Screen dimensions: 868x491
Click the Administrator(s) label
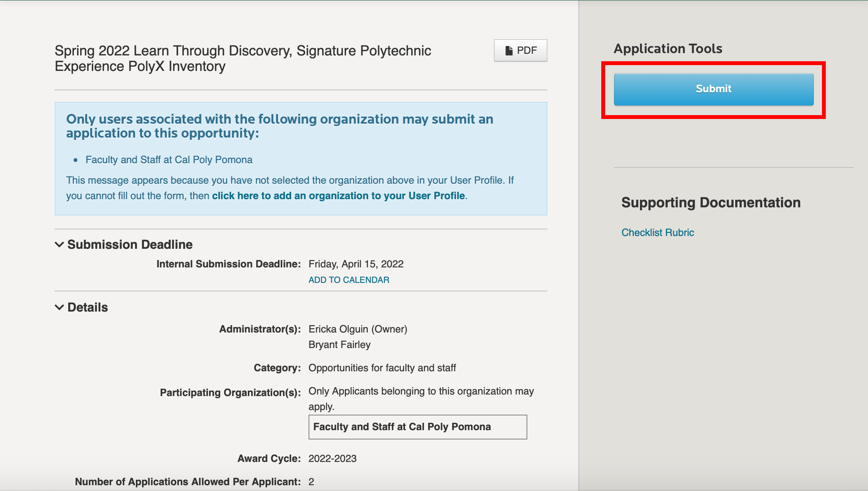click(x=260, y=329)
